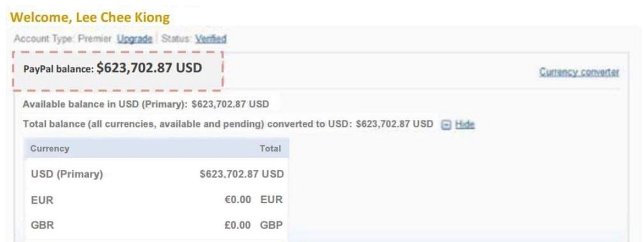644x242 pixels.
Task: Select the Available balance in USD amount
Action: 230,105
